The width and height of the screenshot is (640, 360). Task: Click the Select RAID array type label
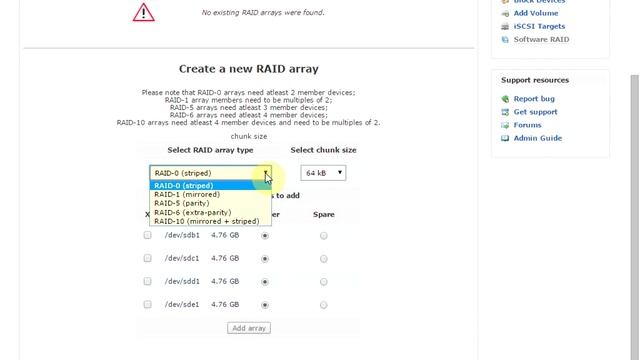tap(210, 150)
